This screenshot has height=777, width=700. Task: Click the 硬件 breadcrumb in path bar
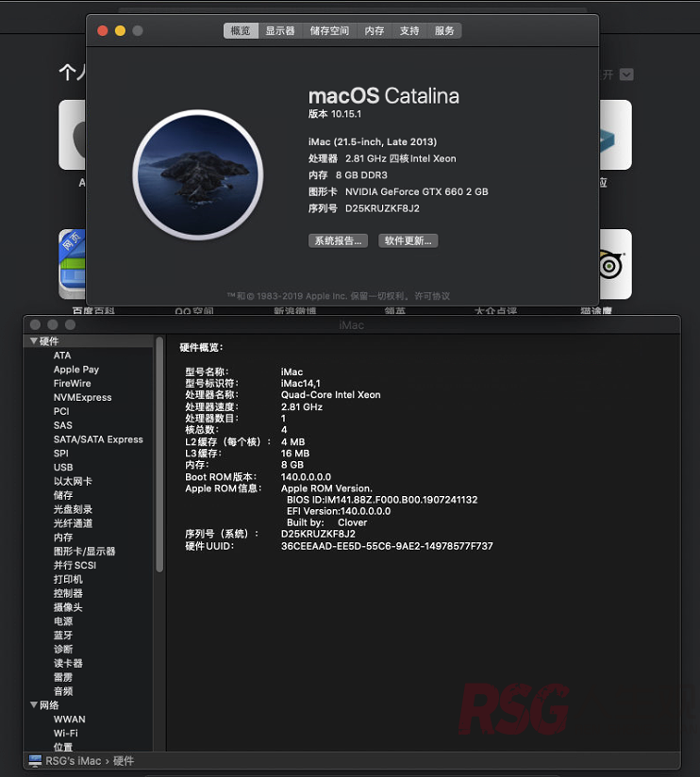124,761
